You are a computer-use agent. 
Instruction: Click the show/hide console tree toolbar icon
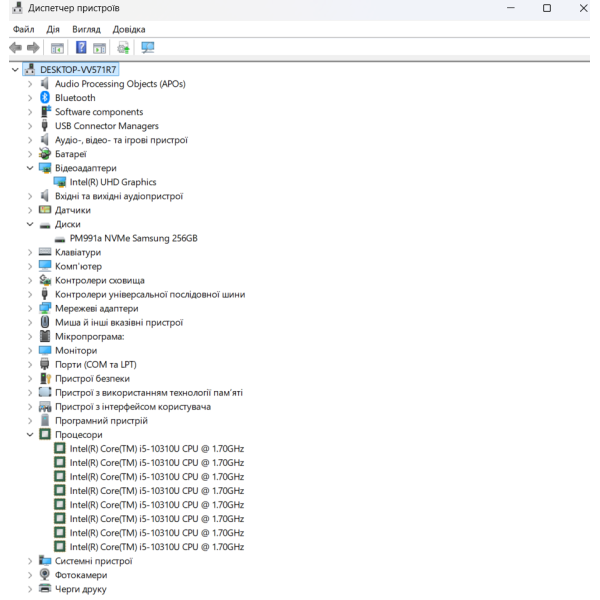tap(57, 48)
